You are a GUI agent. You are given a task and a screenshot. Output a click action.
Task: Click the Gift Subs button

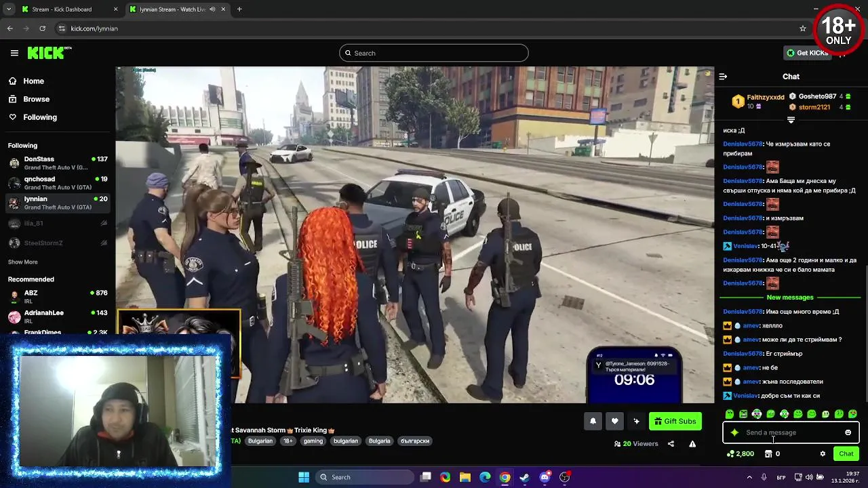coord(675,421)
